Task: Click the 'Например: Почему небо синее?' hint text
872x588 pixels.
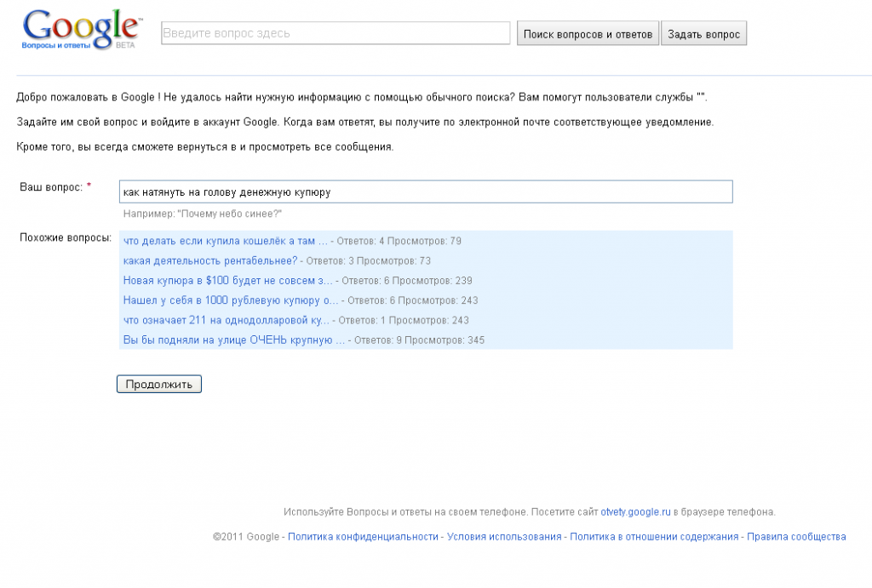Action: [202, 214]
